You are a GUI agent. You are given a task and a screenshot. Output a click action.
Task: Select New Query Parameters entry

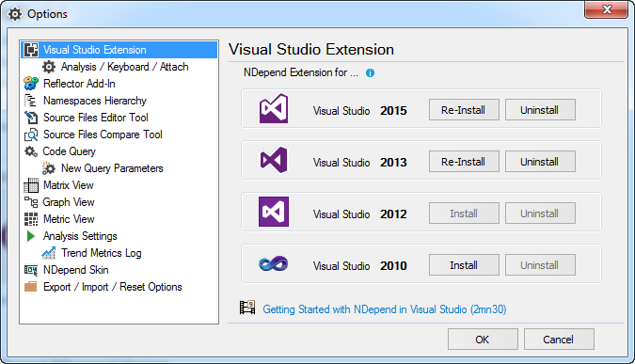[112, 168]
